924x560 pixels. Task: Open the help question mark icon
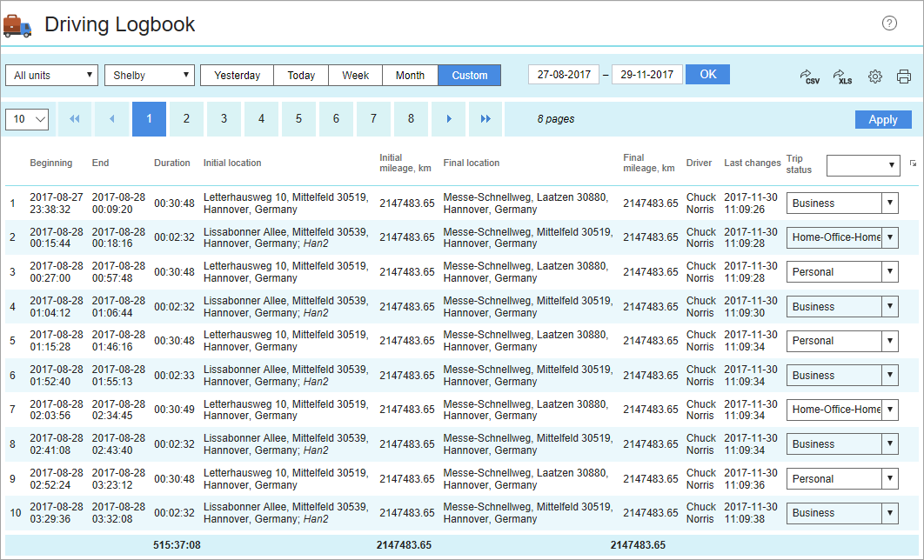[x=889, y=23]
